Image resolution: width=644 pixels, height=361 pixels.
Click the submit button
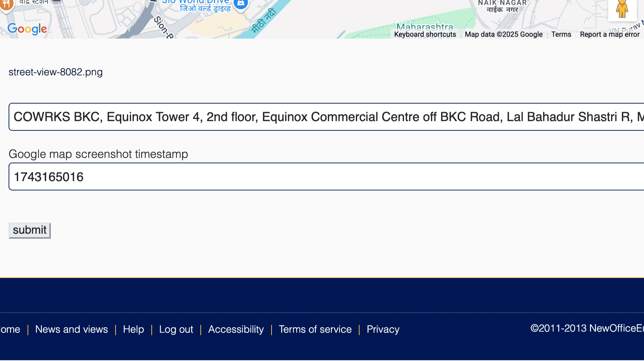click(x=30, y=231)
